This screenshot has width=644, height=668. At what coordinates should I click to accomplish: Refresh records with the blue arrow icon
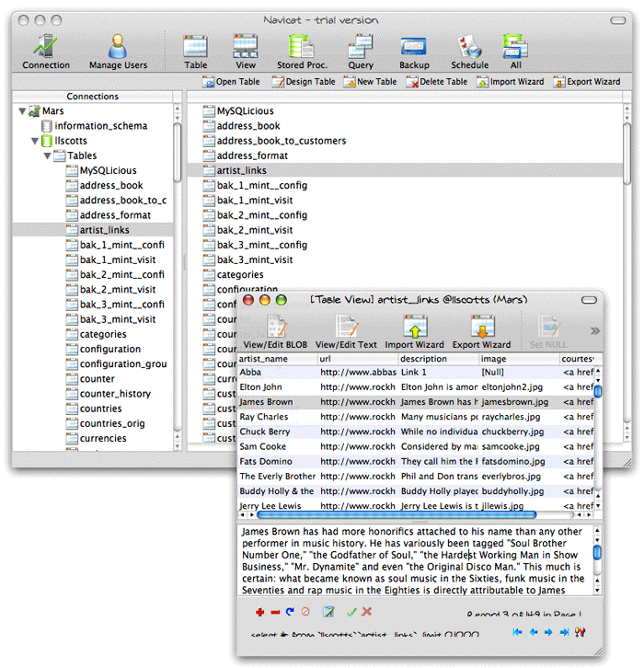click(x=290, y=612)
